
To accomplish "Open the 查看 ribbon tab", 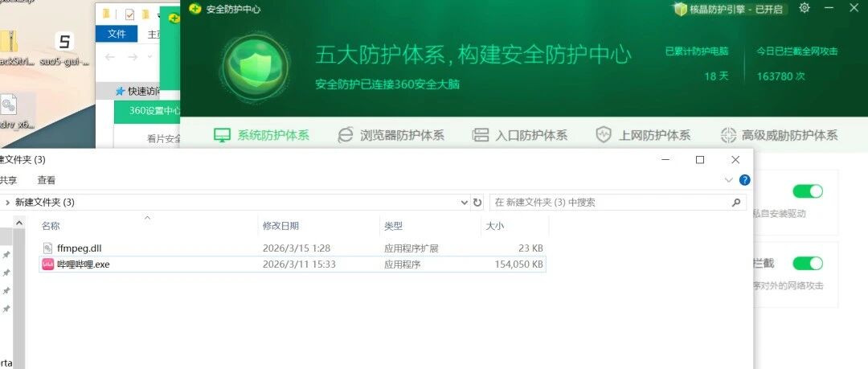I will 47,180.
